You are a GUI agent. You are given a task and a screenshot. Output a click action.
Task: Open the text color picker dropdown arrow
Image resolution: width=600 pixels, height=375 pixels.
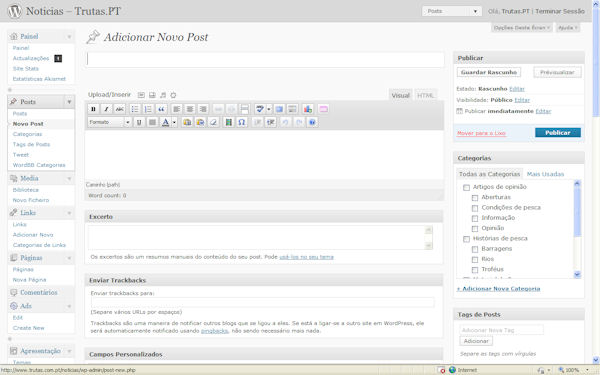click(x=174, y=122)
